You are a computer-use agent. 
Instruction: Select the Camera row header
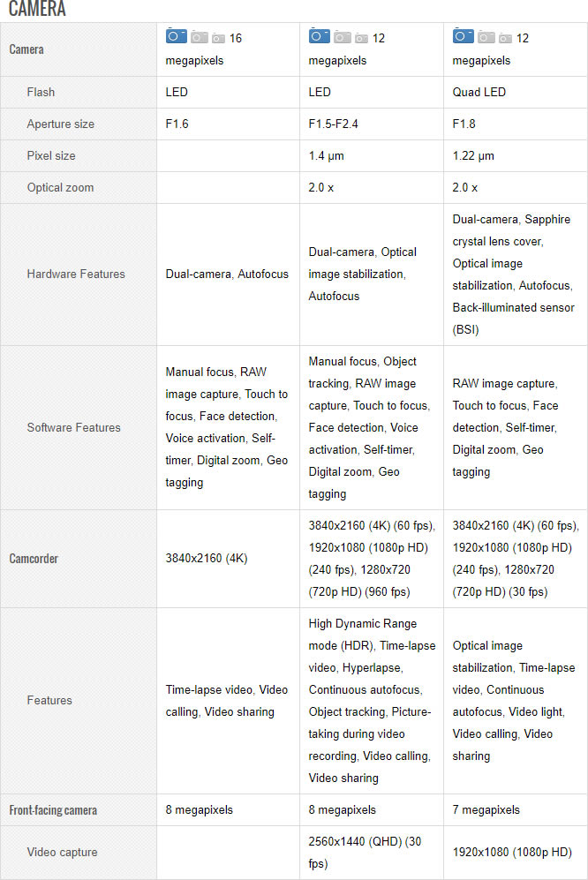[x=26, y=49]
